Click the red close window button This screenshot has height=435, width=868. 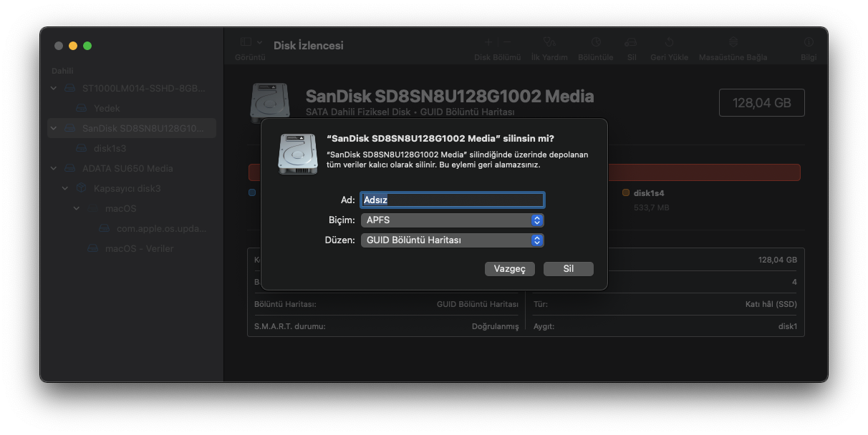pos(59,46)
